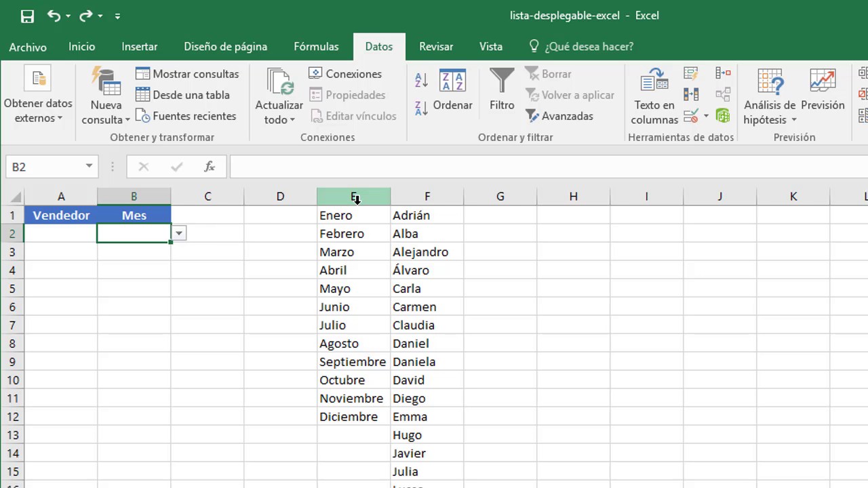Click the Filtro funnel icon
This screenshot has width=868, height=488.
coord(502,81)
